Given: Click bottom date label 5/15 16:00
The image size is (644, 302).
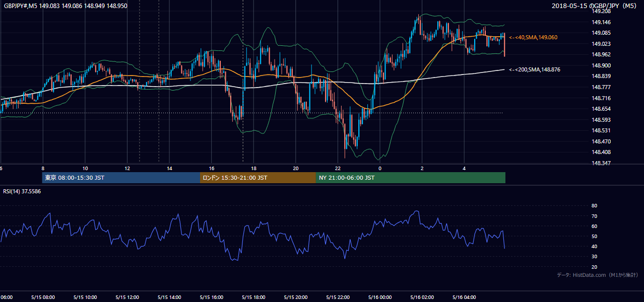Looking at the screenshot, I should [x=211, y=297].
